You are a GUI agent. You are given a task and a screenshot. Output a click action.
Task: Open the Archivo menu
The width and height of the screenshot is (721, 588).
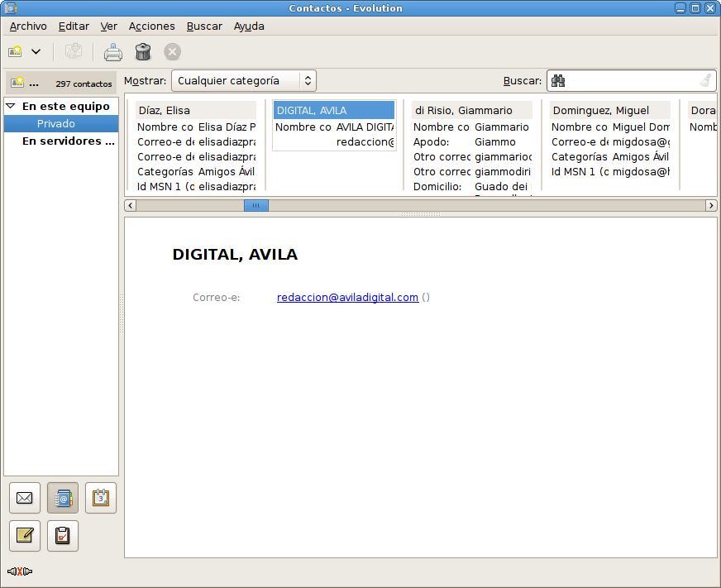pyautogui.click(x=28, y=26)
